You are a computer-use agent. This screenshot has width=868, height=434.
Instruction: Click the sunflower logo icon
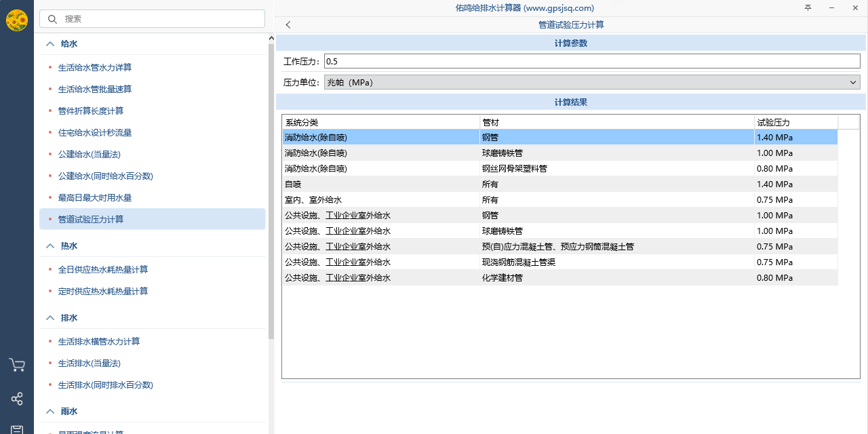17,20
